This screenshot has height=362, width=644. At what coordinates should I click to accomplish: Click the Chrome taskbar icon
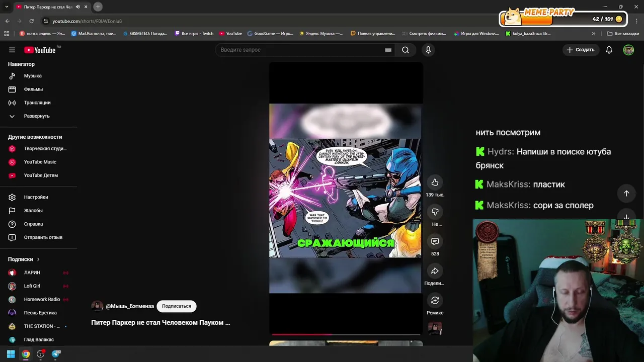point(26,354)
